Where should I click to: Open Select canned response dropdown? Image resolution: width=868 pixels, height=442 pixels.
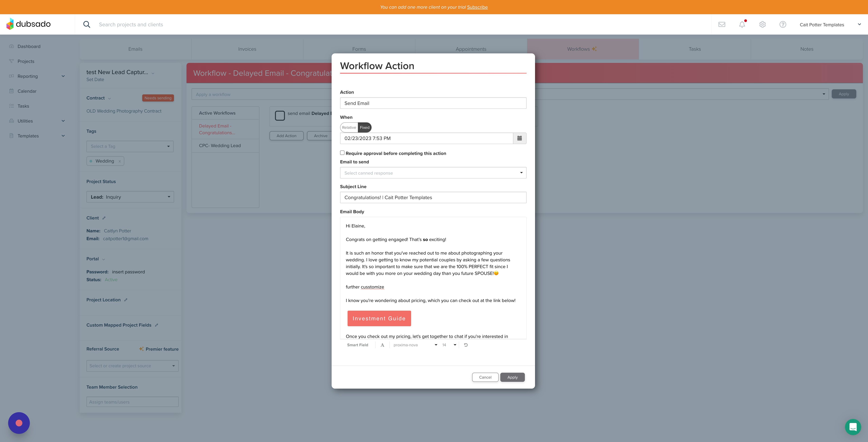[433, 173]
